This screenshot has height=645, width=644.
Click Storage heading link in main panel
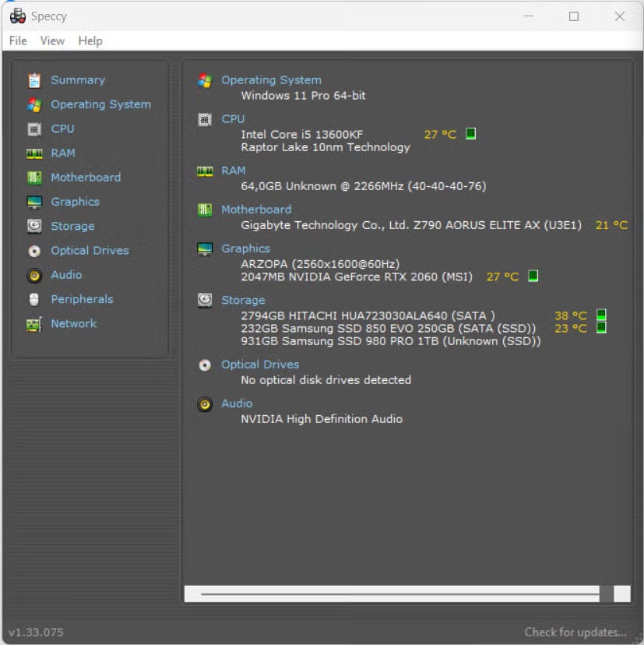coord(243,300)
